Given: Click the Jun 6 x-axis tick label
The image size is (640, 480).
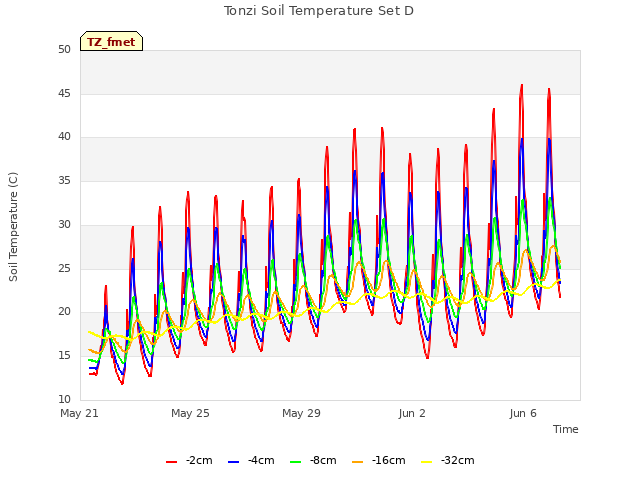Looking at the screenshot, I should (523, 413).
